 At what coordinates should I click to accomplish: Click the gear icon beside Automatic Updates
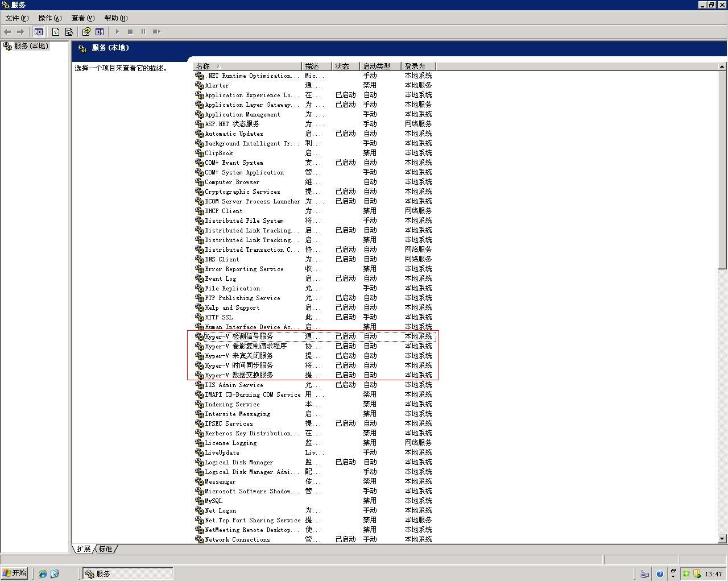click(200, 134)
